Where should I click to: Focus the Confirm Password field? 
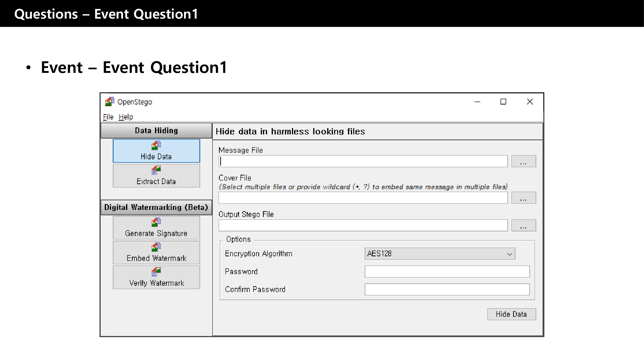(447, 289)
